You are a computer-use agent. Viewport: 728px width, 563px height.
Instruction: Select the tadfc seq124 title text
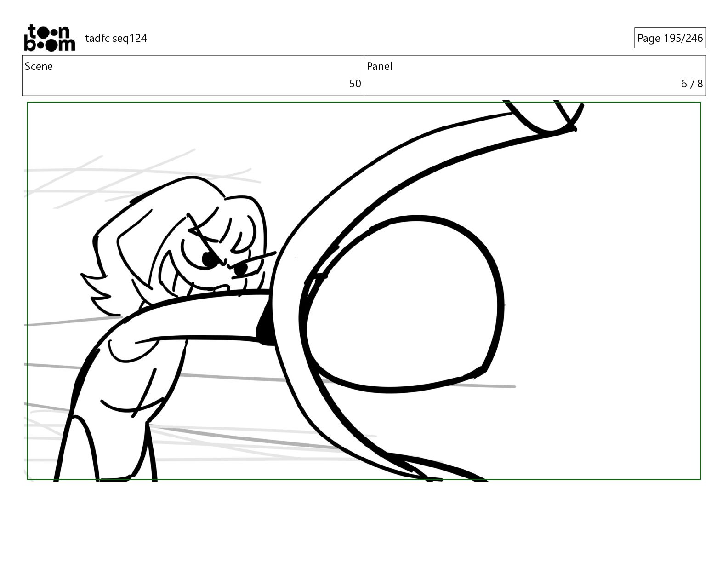click(116, 38)
